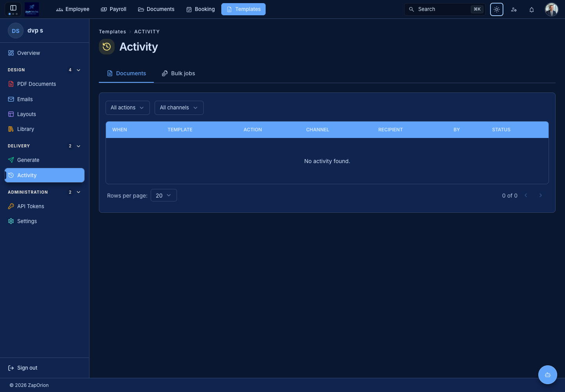The height and width of the screenshot is (392, 565).
Task: Open notifications bell
Action: (532, 9)
